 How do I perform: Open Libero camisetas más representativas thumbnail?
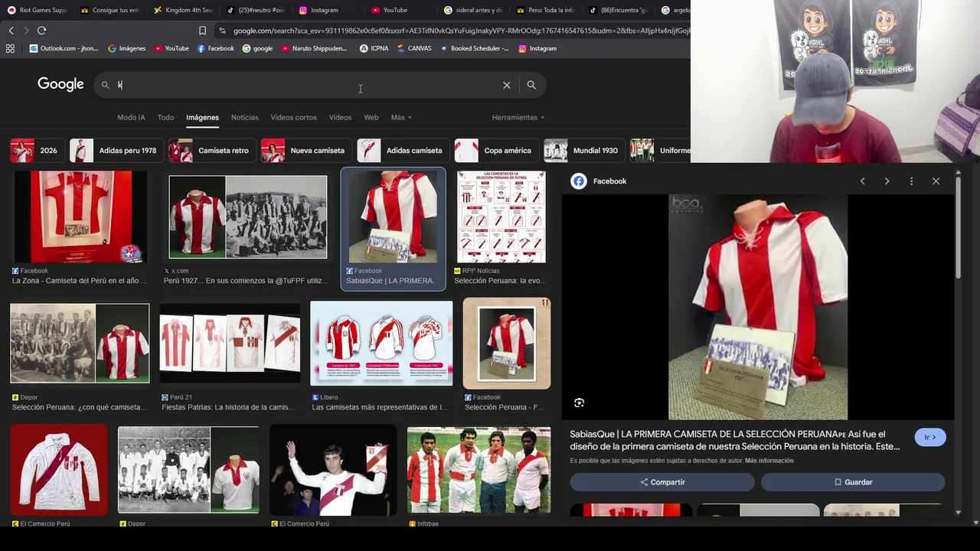click(x=381, y=343)
